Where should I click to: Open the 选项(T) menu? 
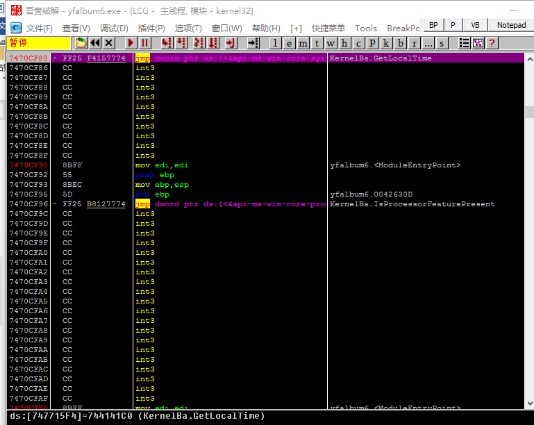click(x=188, y=28)
